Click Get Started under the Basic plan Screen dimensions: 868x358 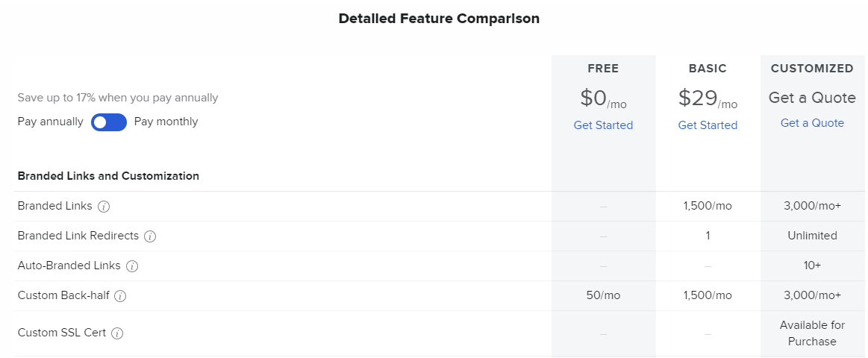pos(708,125)
